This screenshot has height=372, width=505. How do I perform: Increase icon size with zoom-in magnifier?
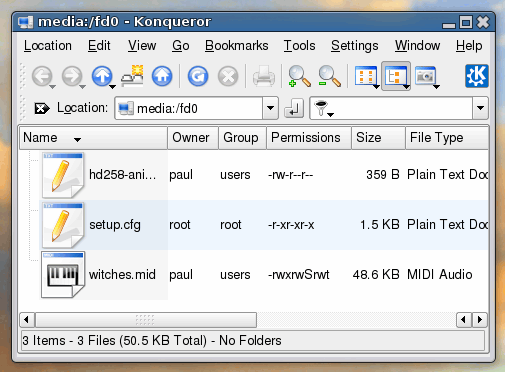click(299, 76)
